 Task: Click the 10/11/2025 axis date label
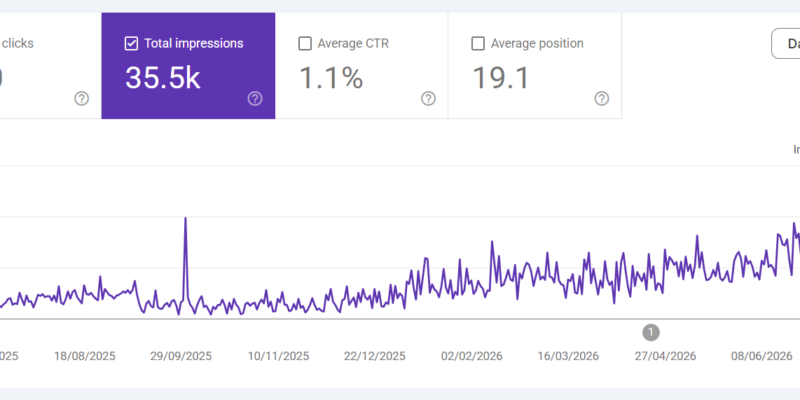point(279,356)
